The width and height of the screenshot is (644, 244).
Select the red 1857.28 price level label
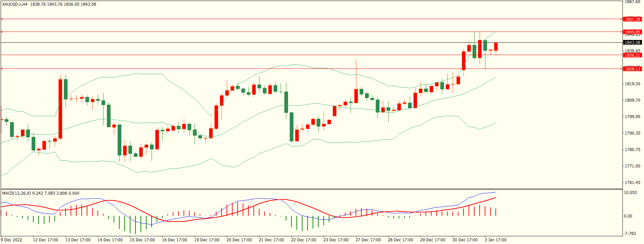632,19
